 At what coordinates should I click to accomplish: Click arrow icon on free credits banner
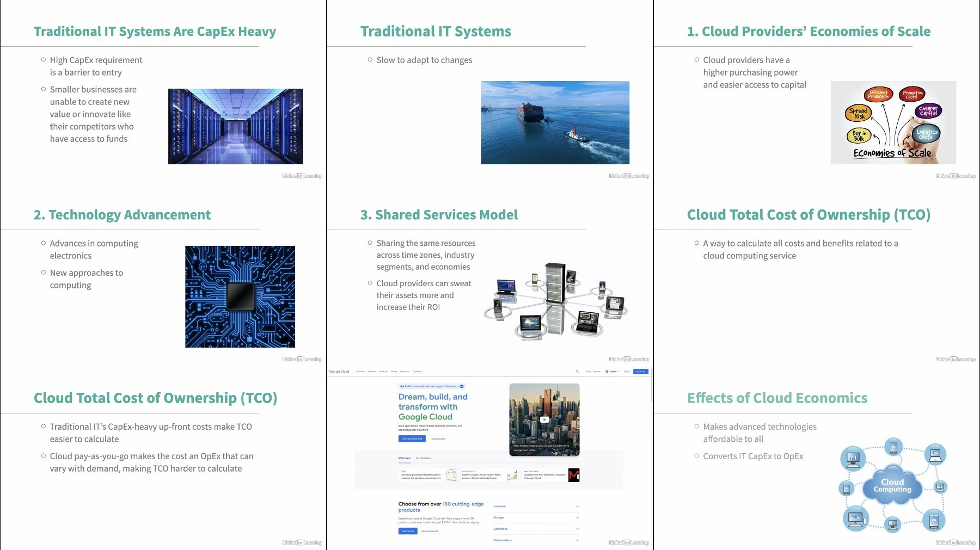pos(462,386)
